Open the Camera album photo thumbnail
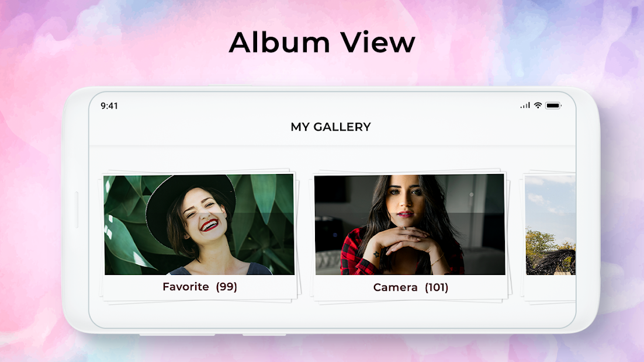 click(x=410, y=225)
